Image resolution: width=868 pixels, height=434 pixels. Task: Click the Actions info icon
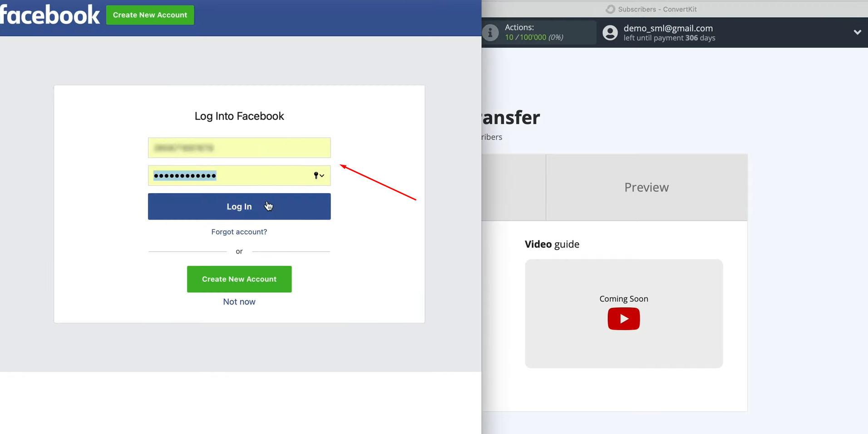(x=490, y=33)
